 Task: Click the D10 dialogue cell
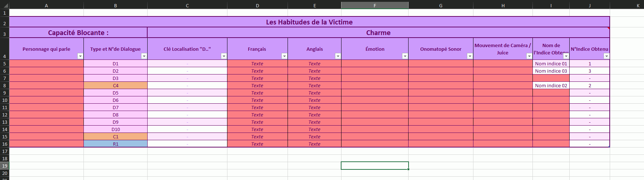(x=116, y=129)
